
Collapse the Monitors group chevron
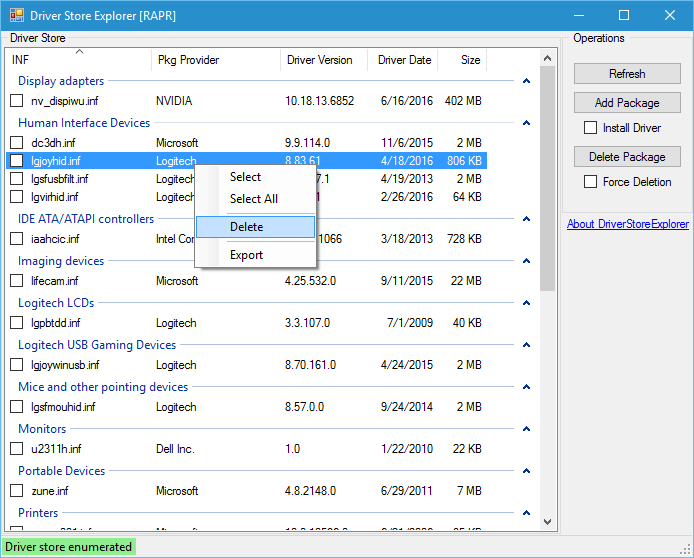pos(526,430)
